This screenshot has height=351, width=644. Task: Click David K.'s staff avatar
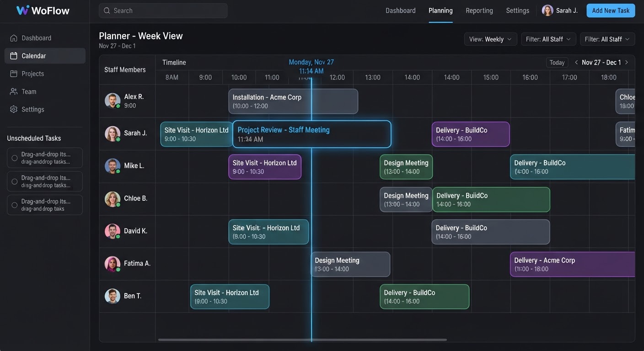click(113, 231)
